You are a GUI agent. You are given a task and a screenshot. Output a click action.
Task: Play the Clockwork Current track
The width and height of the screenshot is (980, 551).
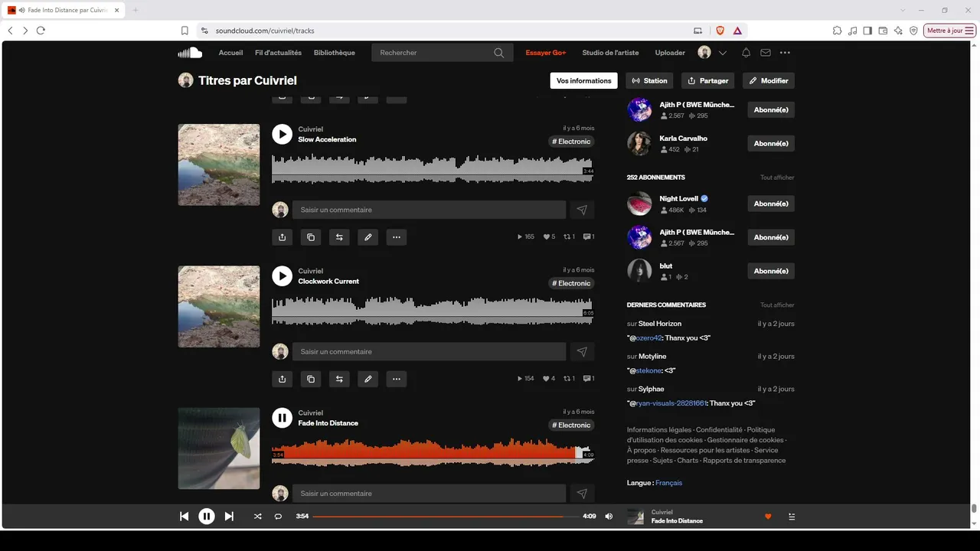(282, 275)
